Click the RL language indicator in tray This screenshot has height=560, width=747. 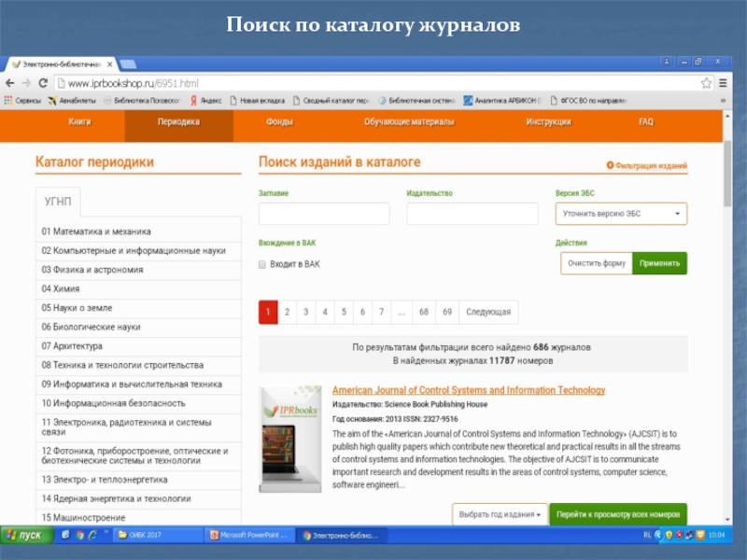point(647,535)
